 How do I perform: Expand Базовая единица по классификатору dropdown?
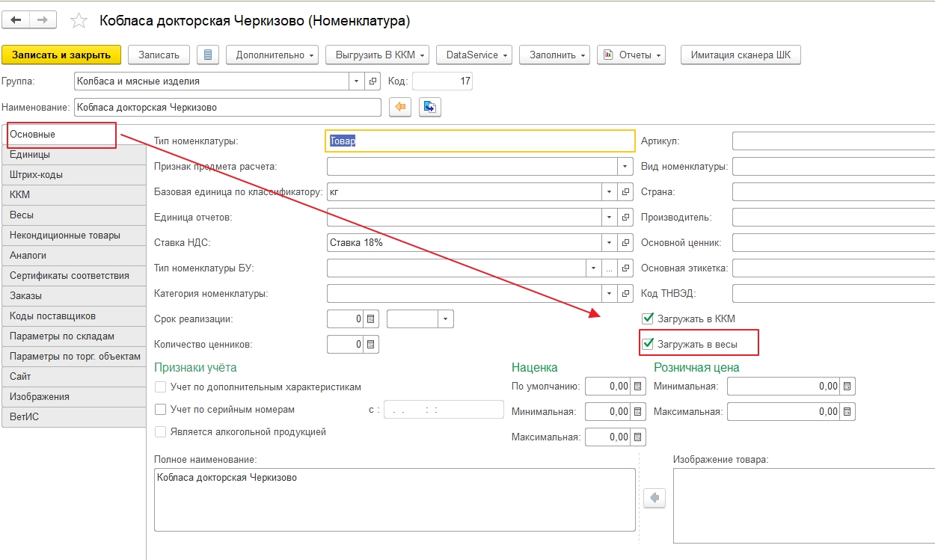[610, 192]
